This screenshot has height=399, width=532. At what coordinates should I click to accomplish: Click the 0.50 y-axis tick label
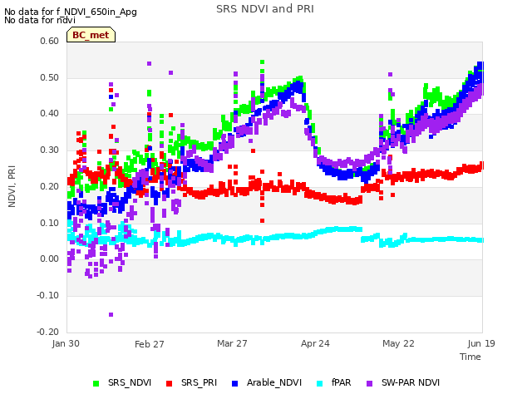click(x=50, y=77)
